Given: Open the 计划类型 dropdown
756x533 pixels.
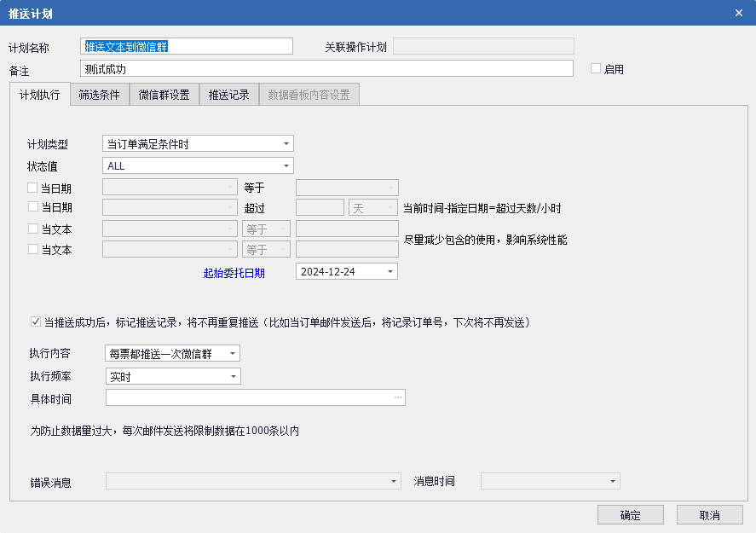Looking at the screenshot, I should [286, 144].
